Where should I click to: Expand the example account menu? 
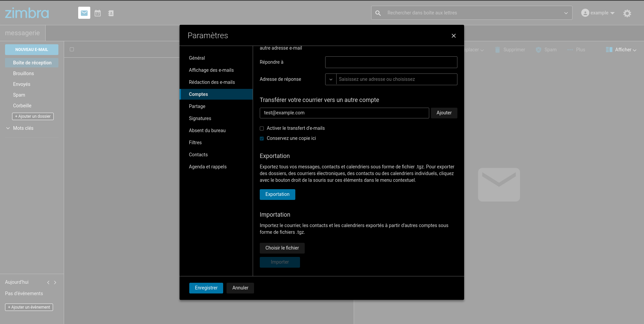(598, 13)
